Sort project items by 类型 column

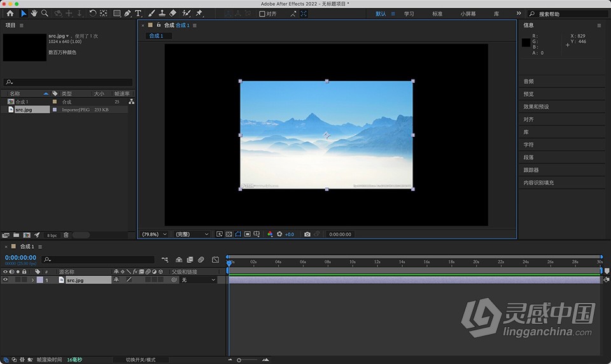[67, 94]
